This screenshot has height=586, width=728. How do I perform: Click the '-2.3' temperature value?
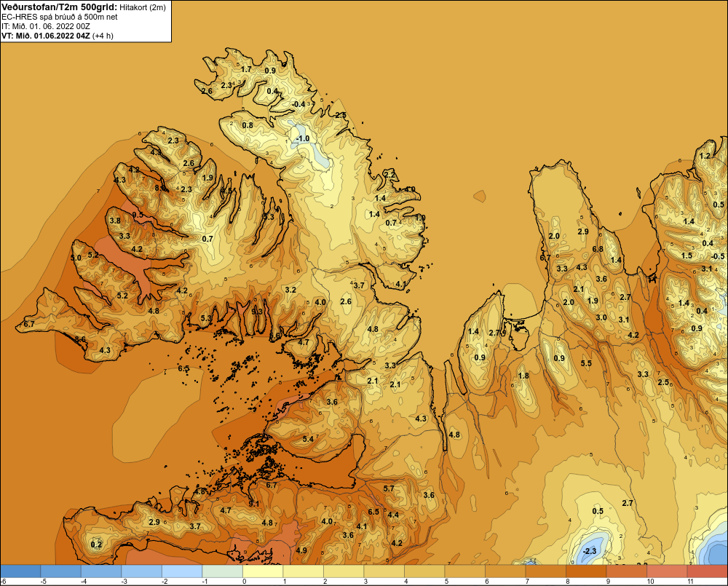click(589, 551)
